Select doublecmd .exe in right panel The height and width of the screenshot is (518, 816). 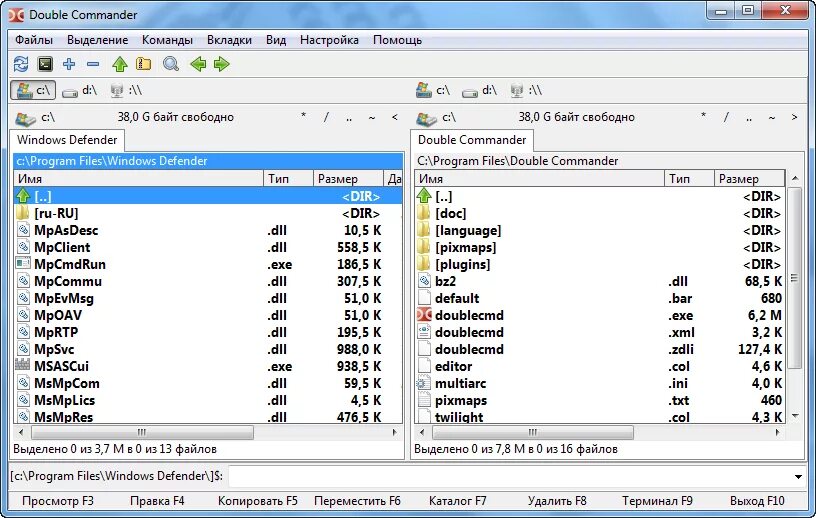(x=600, y=315)
